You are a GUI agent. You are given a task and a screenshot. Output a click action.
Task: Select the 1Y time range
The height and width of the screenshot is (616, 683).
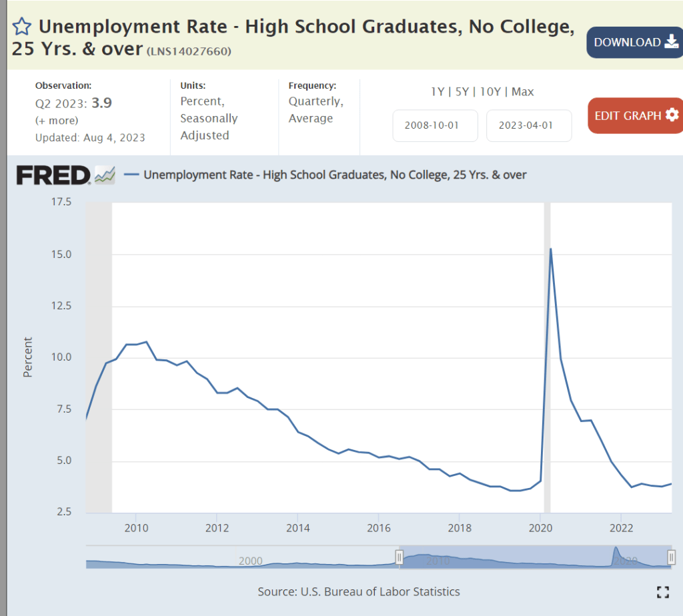click(x=438, y=92)
